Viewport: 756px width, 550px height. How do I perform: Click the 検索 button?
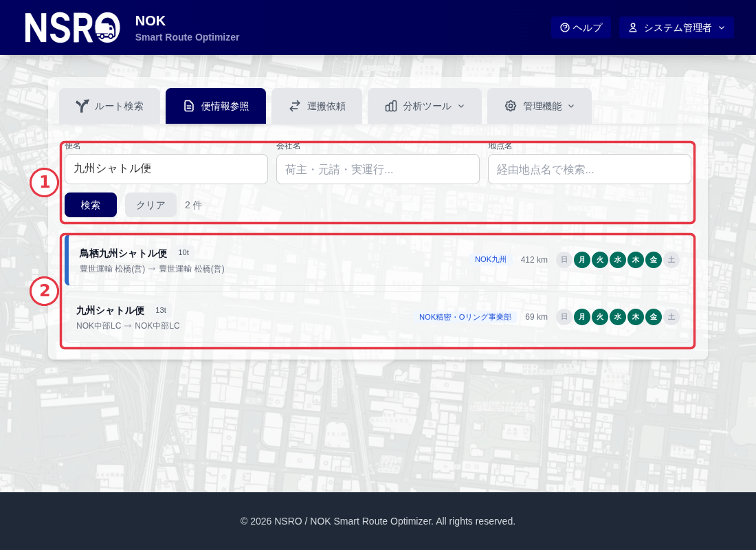(91, 205)
